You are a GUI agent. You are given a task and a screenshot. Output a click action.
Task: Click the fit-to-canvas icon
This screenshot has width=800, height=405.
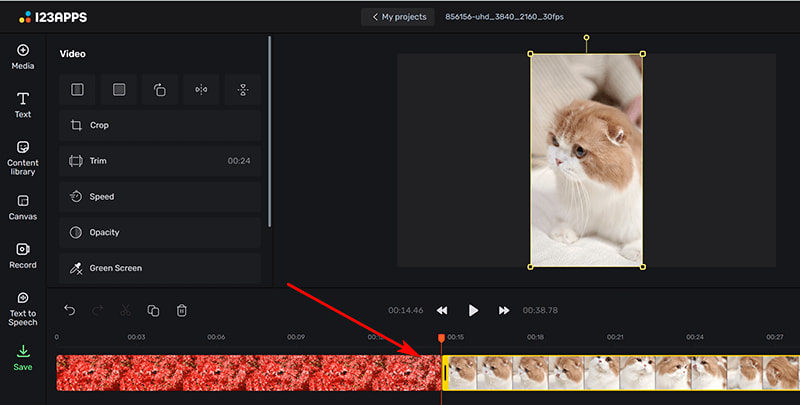click(x=77, y=90)
